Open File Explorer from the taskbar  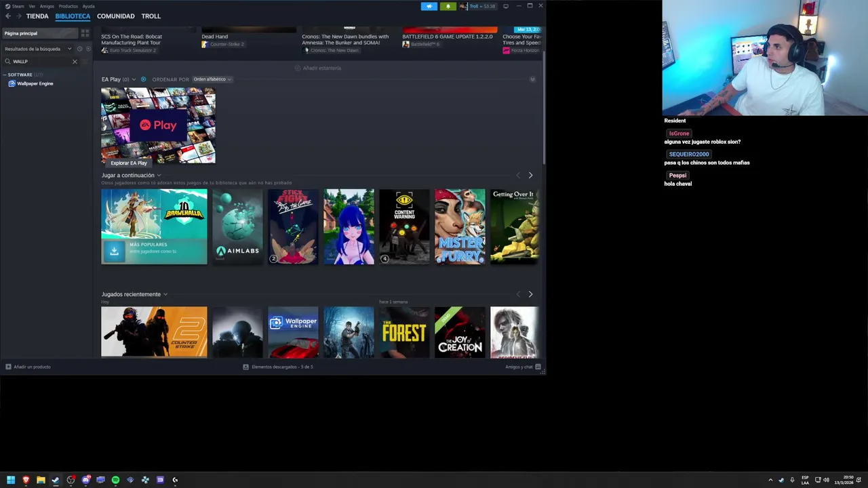41,480
